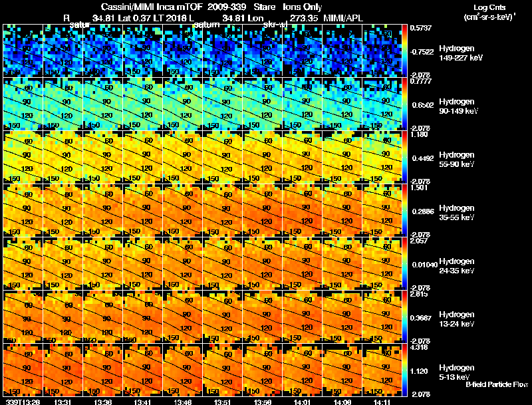532x405 pixels.
Task: Select the color bar beside Hydrogen 13-24 keV
Action: pyautogui.click(x=404, y=317)
